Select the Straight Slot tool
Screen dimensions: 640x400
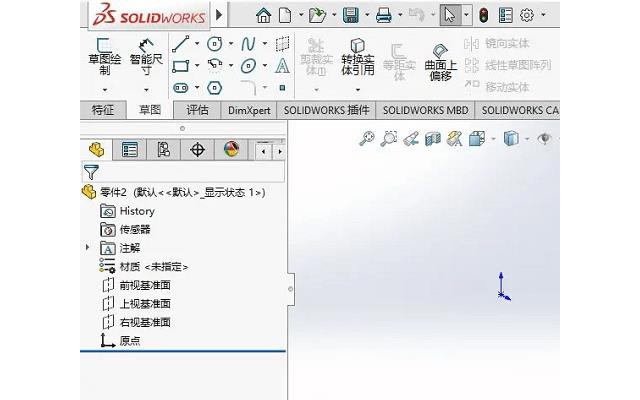(180, 88)
